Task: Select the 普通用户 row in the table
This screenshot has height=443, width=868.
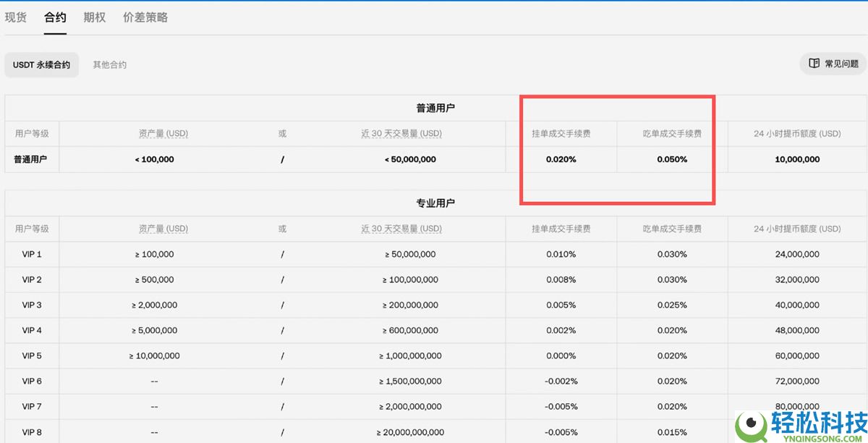Action: 30,159
